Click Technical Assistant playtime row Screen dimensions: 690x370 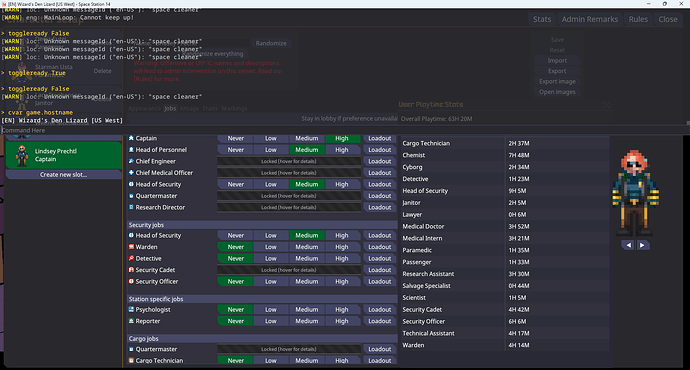coord(505,333)
